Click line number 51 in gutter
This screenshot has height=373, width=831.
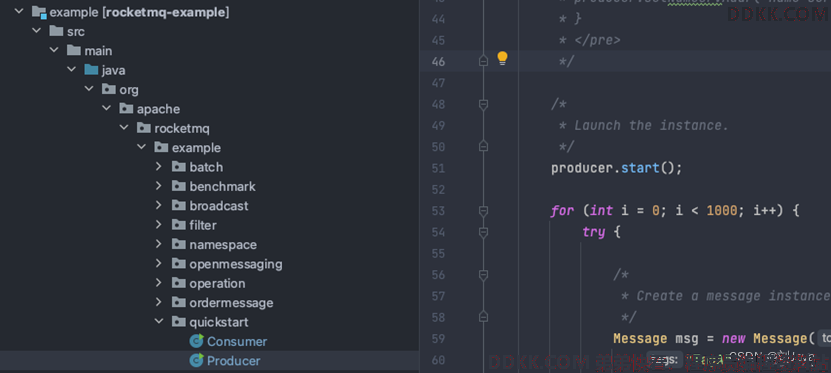tap(438, 168)
